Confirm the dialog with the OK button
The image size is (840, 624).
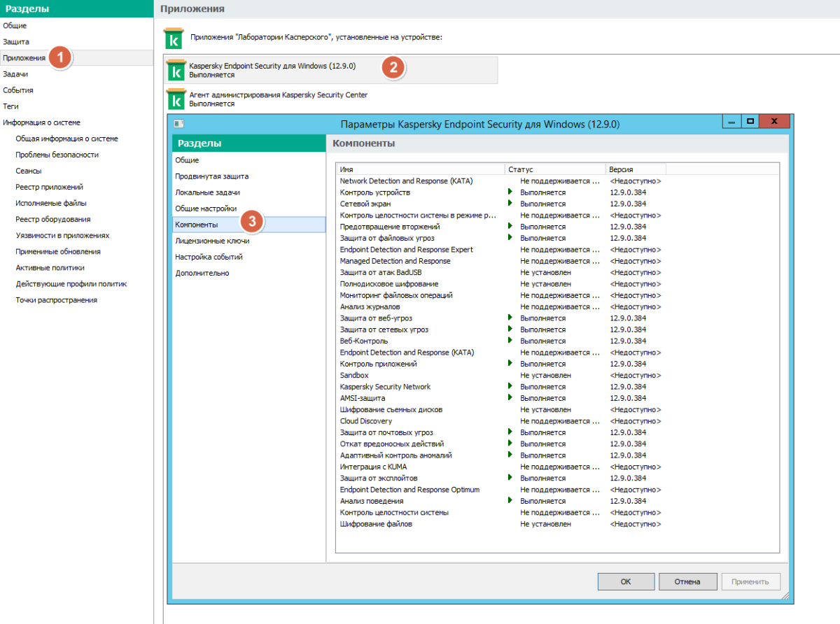pos(626,581)
